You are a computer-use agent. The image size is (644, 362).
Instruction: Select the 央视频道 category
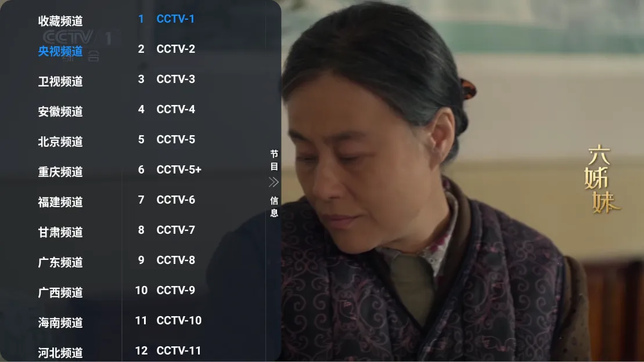(60, 51)
